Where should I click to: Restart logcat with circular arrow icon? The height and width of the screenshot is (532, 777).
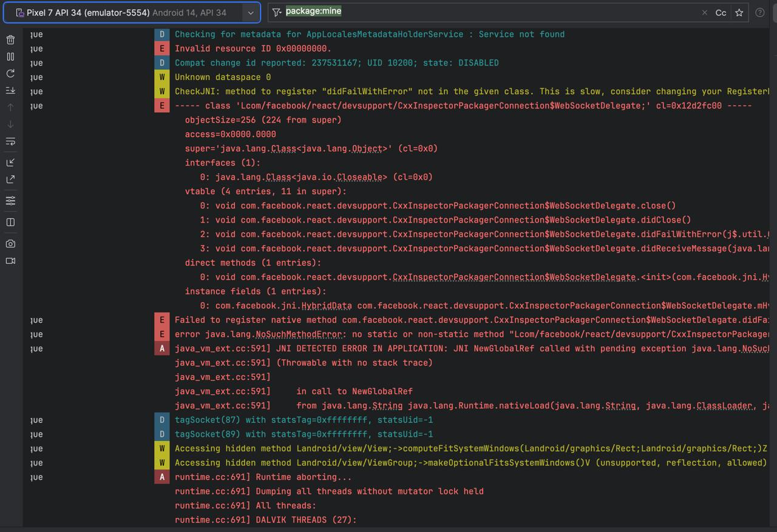(x=10, y=73)
